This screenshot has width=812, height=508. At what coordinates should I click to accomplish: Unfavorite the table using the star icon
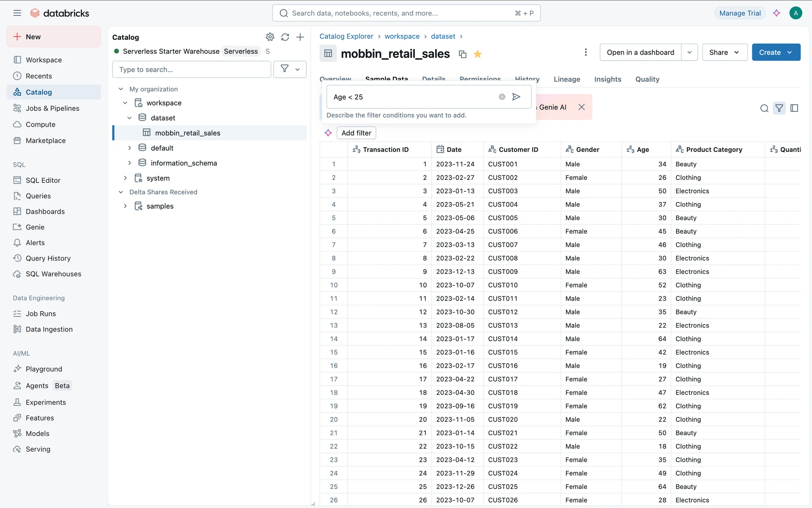click(478, 54)
